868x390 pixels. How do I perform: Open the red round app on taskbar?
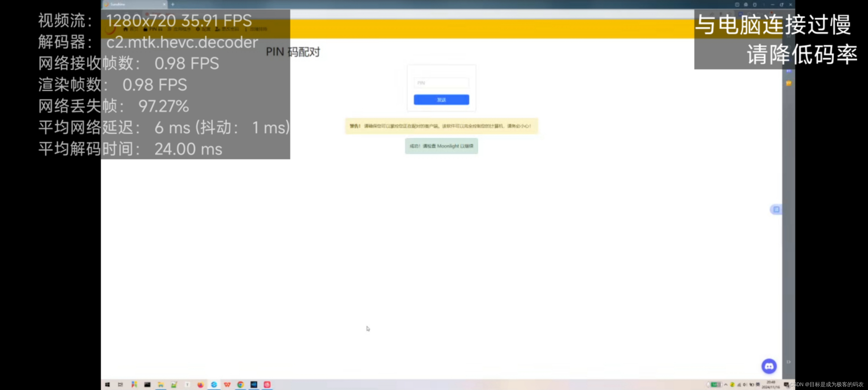pos(267,384)
